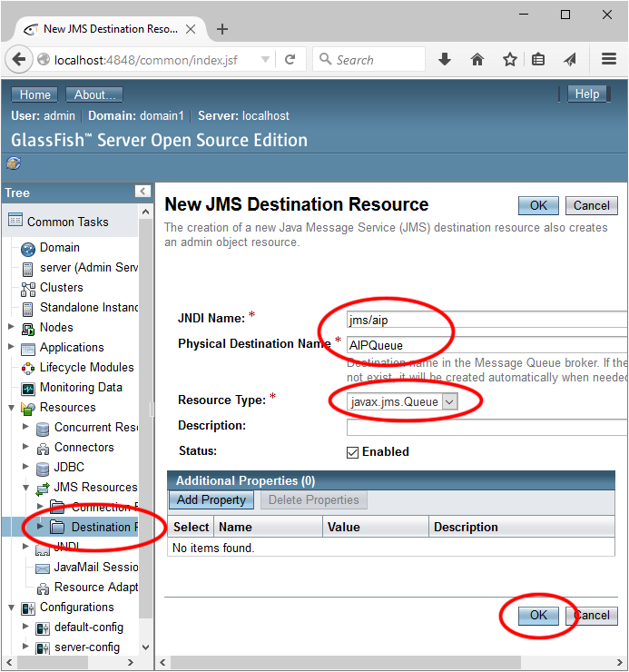
Task: Click the default-config icon
Action: click(x=43, y=628)
